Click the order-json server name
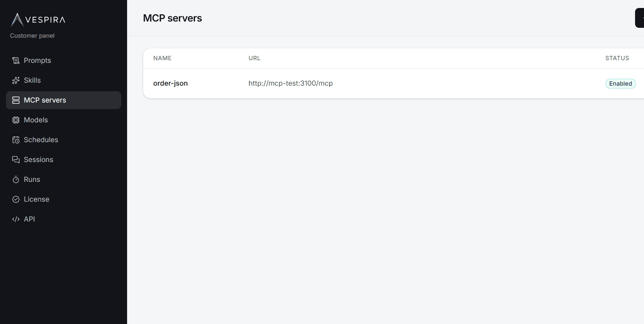 click(x=170, y=83)
